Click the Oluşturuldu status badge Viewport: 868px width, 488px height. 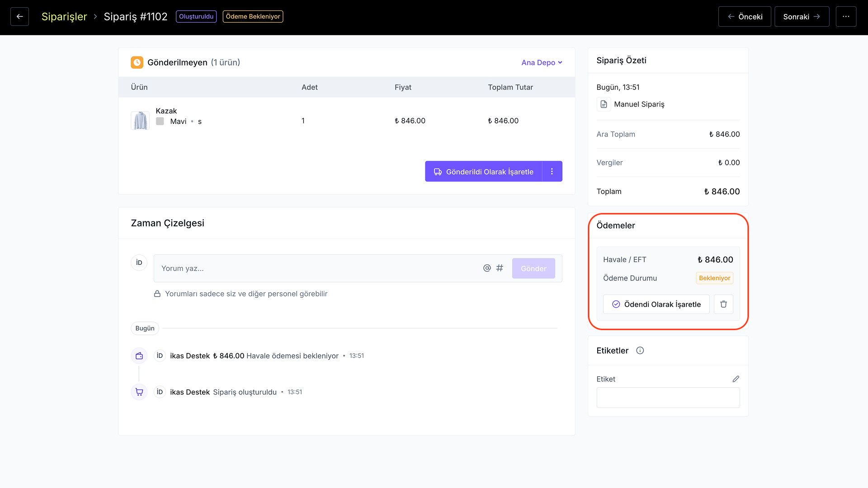point(196,17)
